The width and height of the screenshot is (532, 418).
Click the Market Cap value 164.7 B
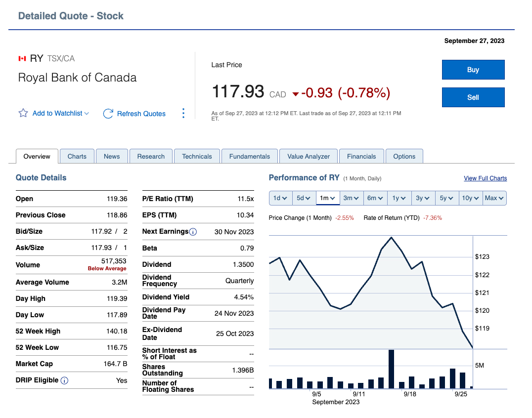coord(115,364)
